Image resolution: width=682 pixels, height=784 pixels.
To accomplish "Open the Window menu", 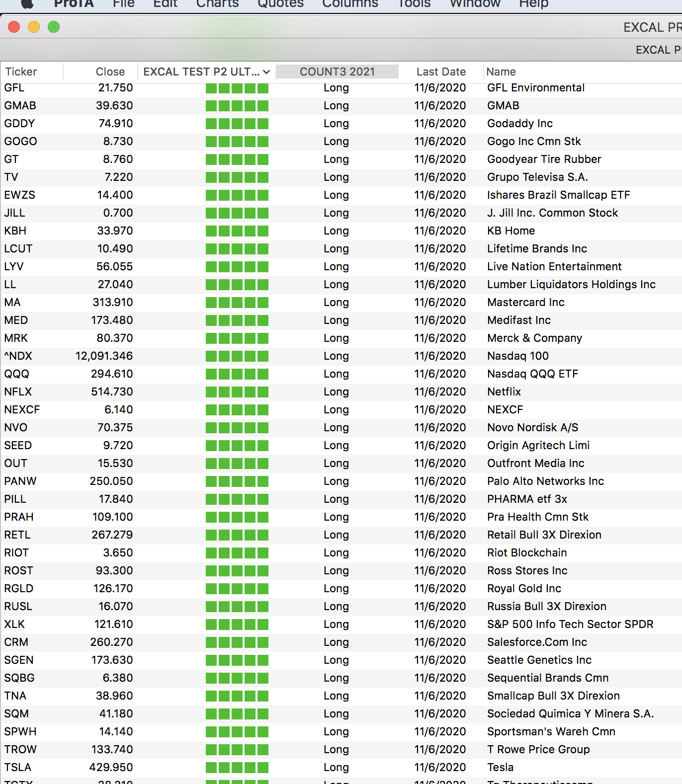I will tap(475, 4).
